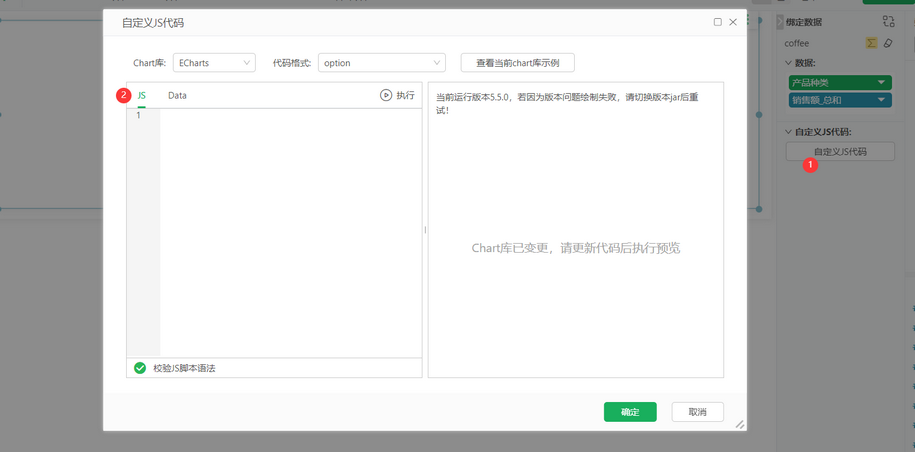Close the 自定义JS代码 dialog

click(x=733, y=22)
